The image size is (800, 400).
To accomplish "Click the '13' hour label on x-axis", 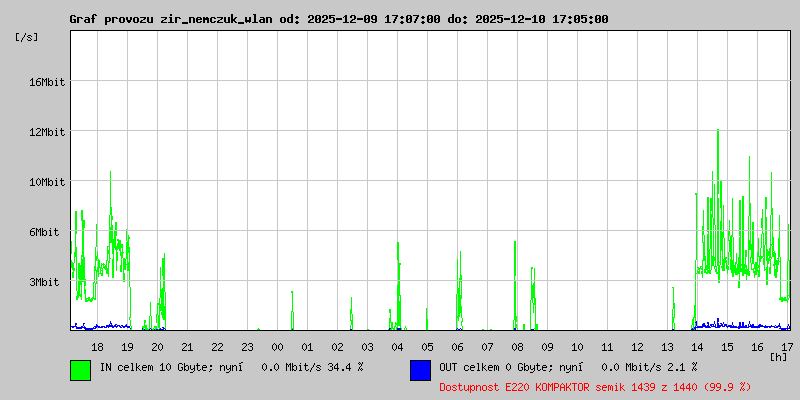I will point(667,347).
